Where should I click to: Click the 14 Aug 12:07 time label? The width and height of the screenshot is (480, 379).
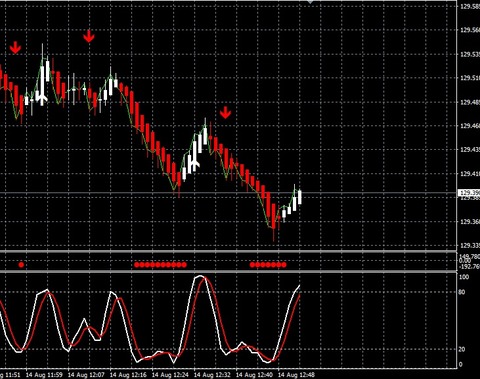(86, 375)
